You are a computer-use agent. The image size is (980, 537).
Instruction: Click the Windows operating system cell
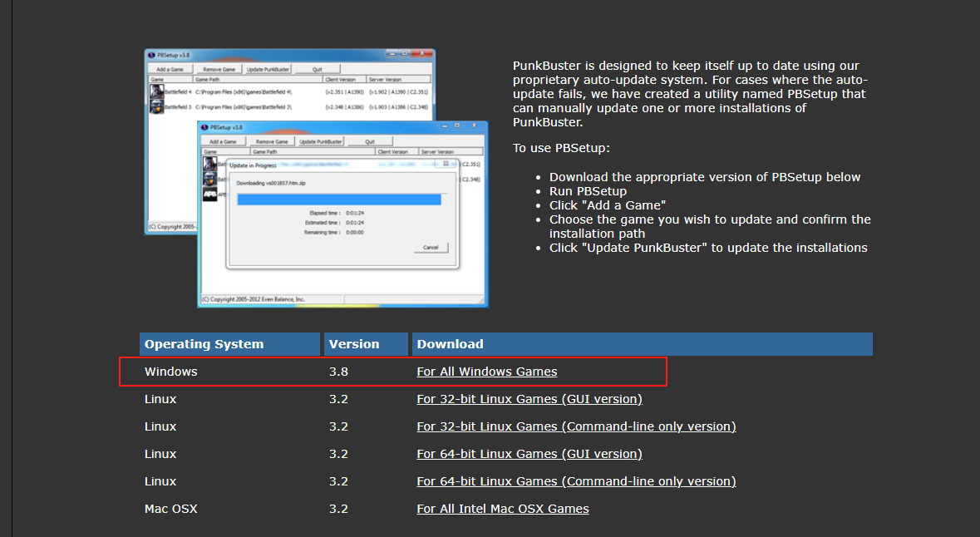(x=170, y=372)
